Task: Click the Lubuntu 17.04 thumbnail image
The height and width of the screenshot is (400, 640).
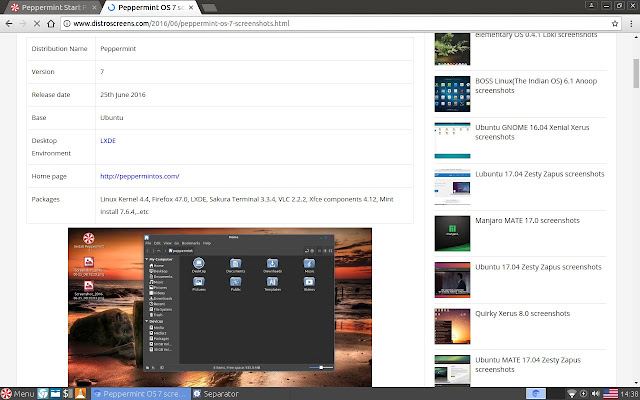Action: point(452,187)
